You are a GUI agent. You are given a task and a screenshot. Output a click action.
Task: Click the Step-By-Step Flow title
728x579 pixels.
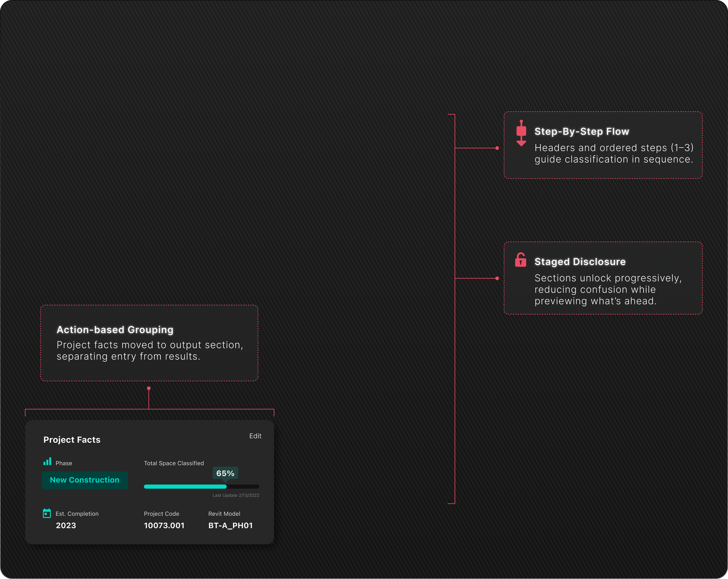point(582,131)
